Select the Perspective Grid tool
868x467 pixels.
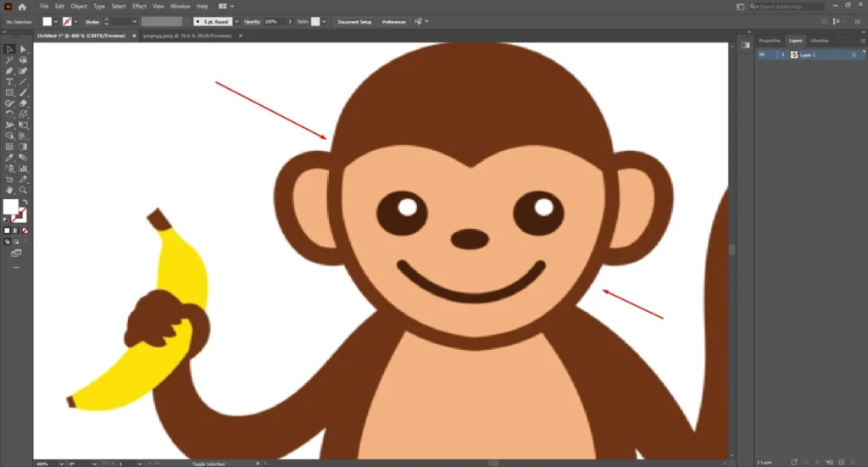(x=23, y=136)
